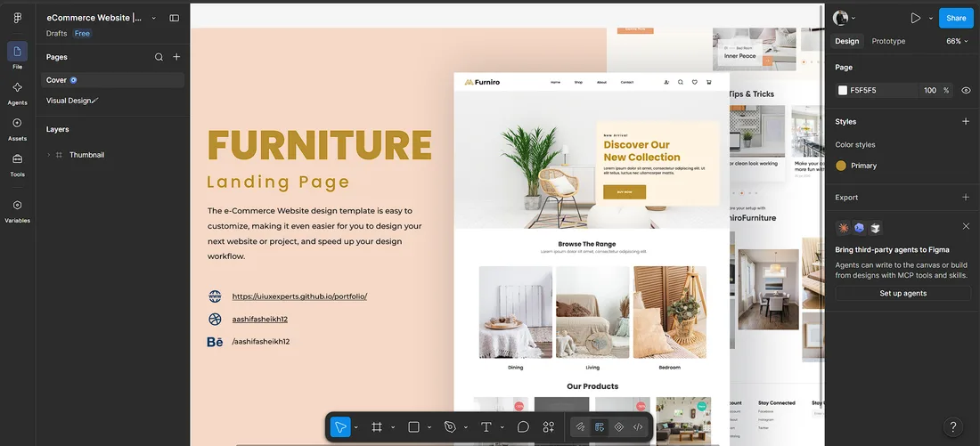The height and width of the screenshot is (446, 980).
Task: Switch to Design mode icon in toolbar
Action: 600,427
